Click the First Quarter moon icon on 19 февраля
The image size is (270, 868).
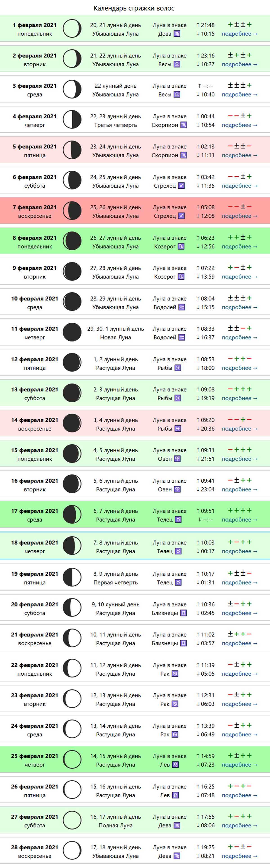click(72, 577)
